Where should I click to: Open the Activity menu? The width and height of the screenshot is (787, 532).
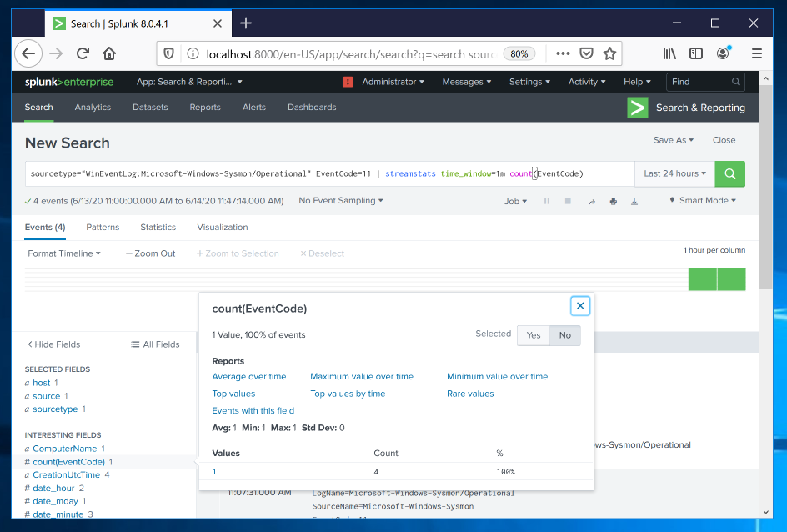tap(587, 82)
